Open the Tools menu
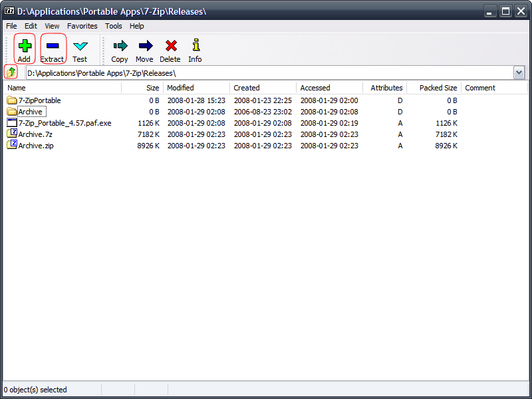The image size is (532, 399). 114,26
